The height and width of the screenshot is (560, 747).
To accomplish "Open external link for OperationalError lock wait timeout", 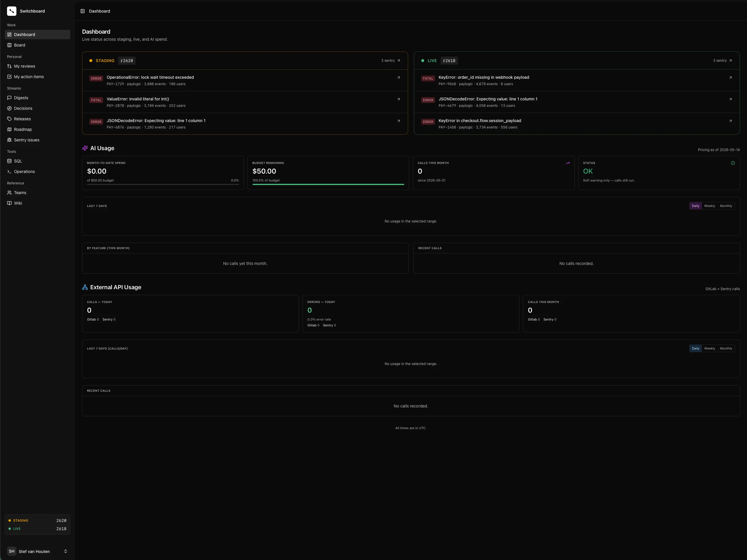I will click(x=398, y=78).
